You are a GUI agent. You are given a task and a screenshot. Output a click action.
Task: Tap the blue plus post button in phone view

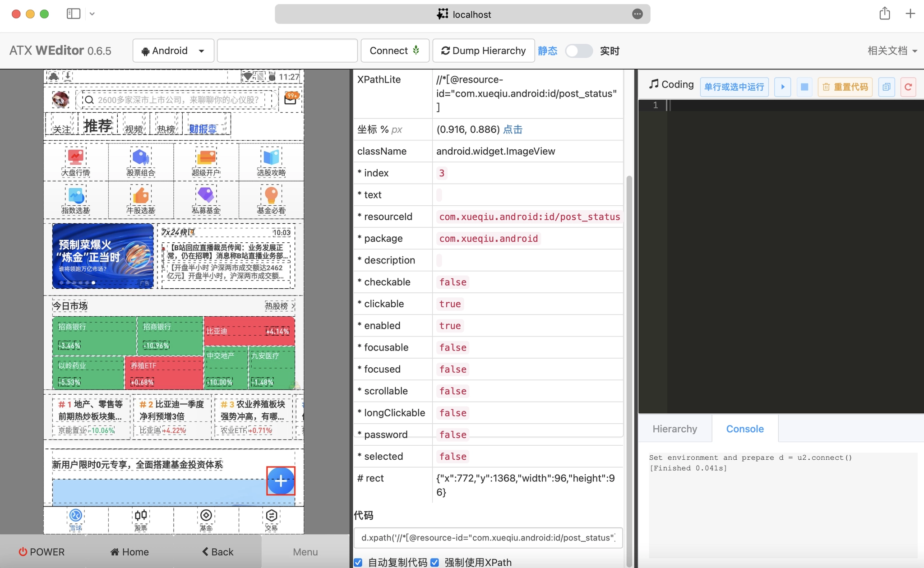point(281,481)
